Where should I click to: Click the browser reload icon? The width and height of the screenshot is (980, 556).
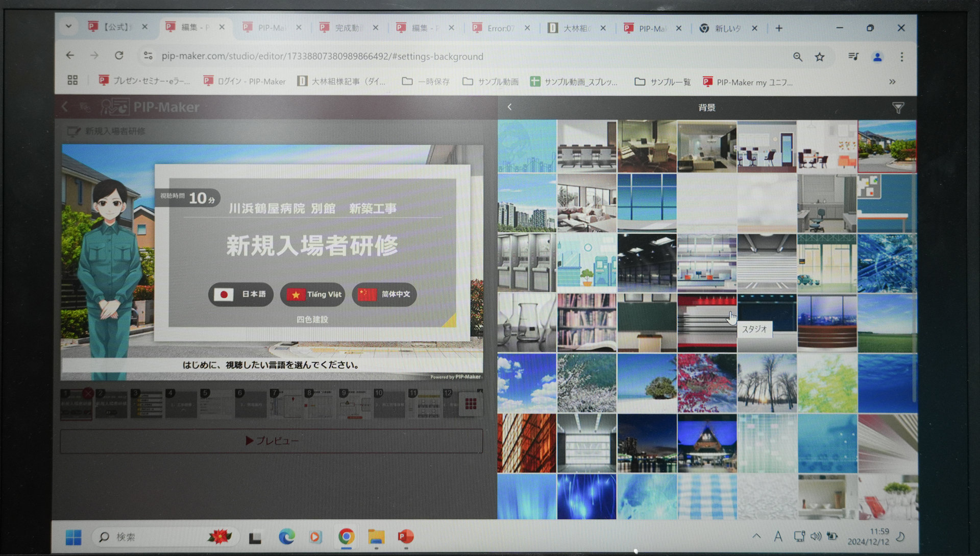tap(119, 56)
